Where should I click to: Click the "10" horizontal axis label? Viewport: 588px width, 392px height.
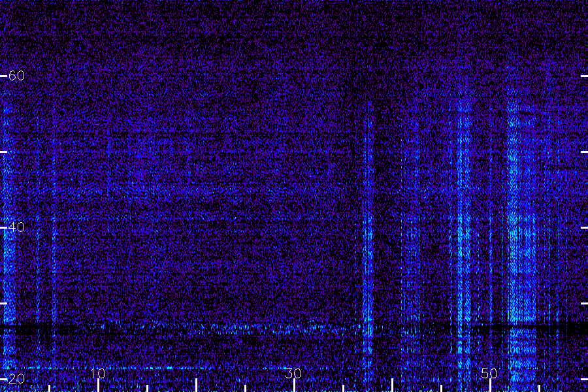pos(98,373)
